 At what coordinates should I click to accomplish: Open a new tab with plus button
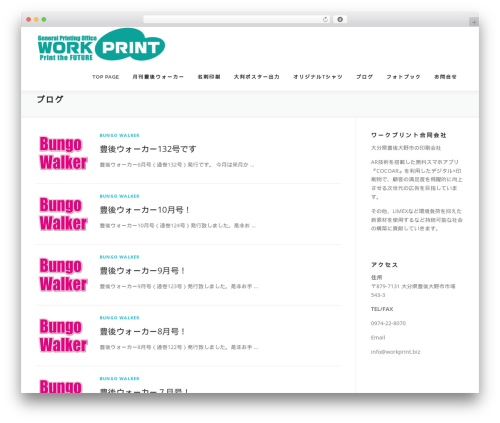click(x=474, y=22)
